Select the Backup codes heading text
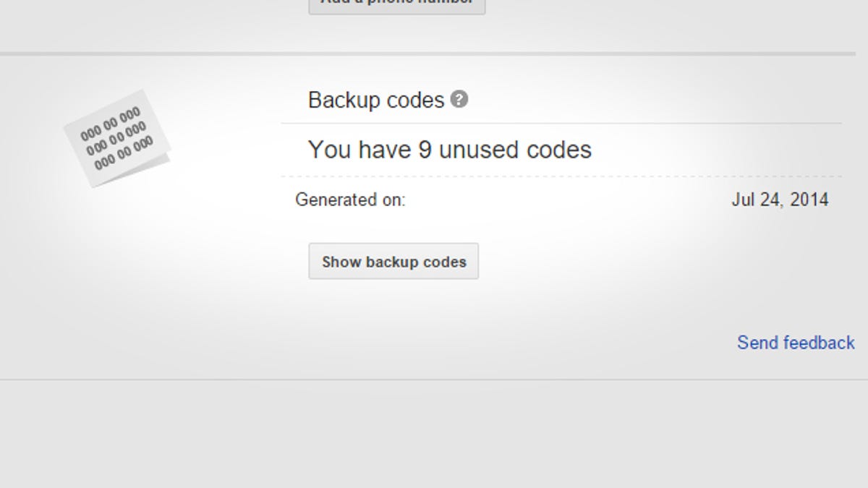 pyautogui.click(x=376, y=100)
